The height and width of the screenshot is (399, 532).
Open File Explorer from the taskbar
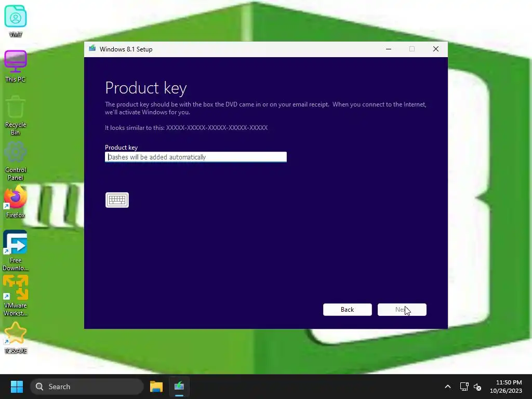point(156,387)
